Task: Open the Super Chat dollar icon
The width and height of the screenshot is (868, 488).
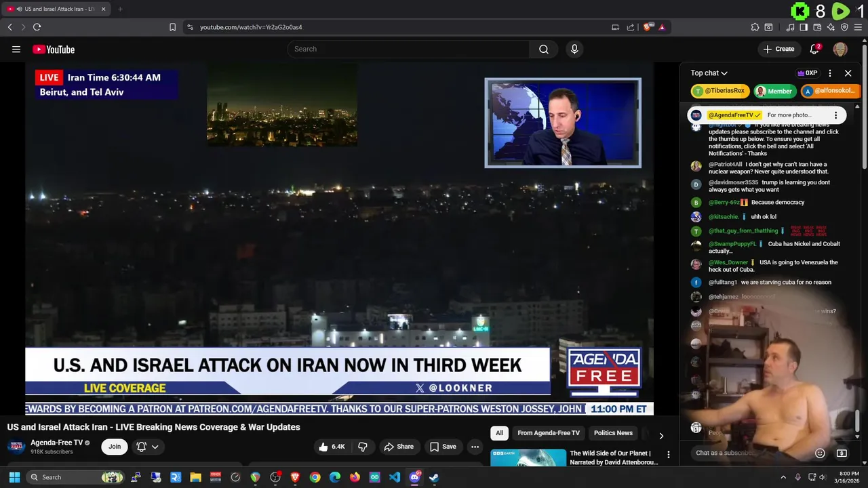Action: point(842,453)
